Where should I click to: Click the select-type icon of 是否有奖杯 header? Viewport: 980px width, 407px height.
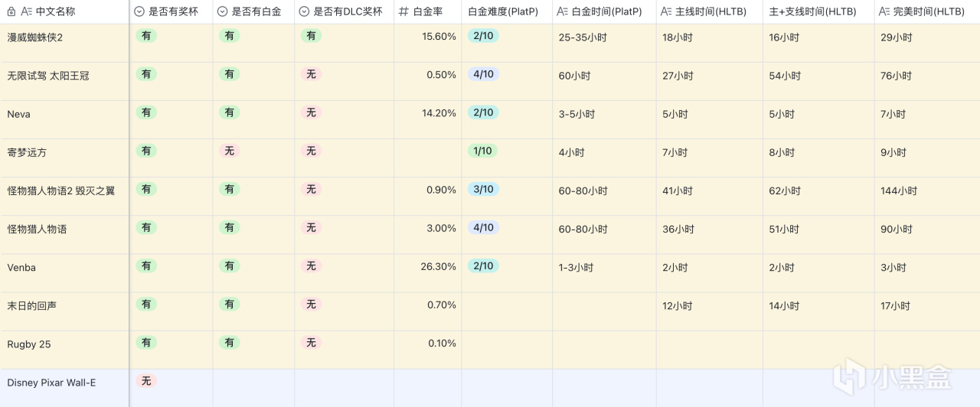tap(139, 11)
